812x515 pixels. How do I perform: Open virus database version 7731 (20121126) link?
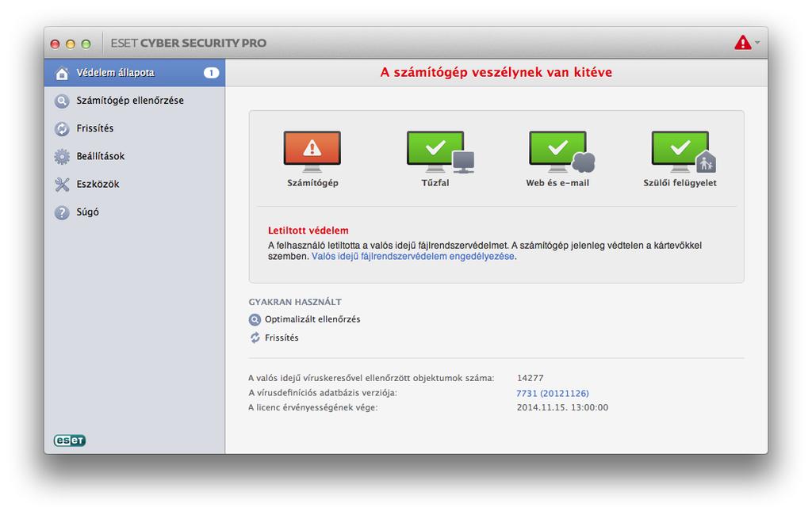tap(553, 393)
